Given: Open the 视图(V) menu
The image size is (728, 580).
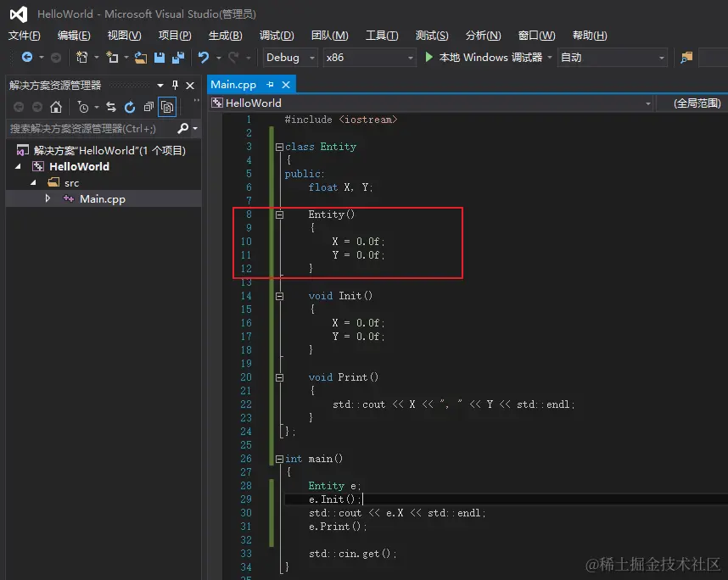Looking at the screenshot, I should coord(125,36).
